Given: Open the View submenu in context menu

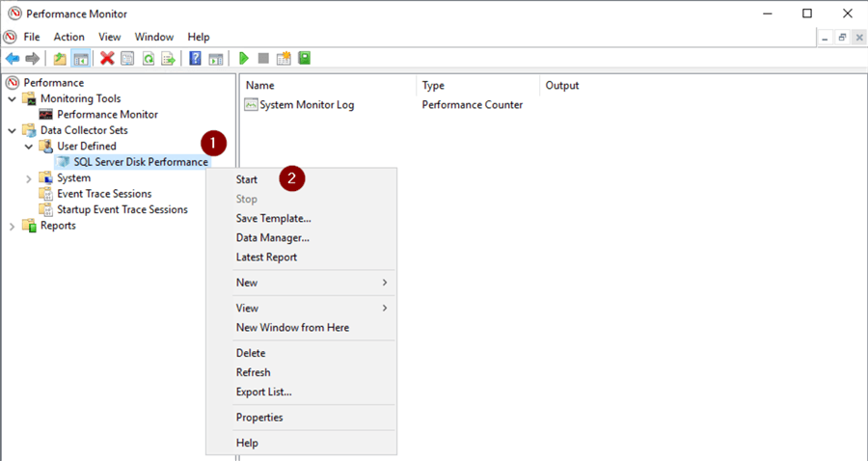Looking at the screenshot, I should [313, 309].
